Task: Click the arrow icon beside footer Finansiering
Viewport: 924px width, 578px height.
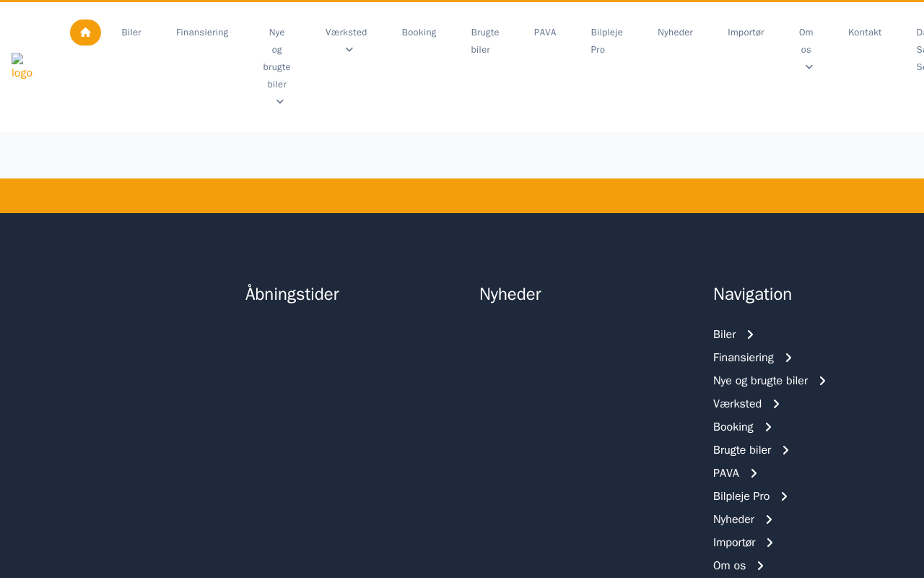Action: pyautogui.click(x=788, y=358)
